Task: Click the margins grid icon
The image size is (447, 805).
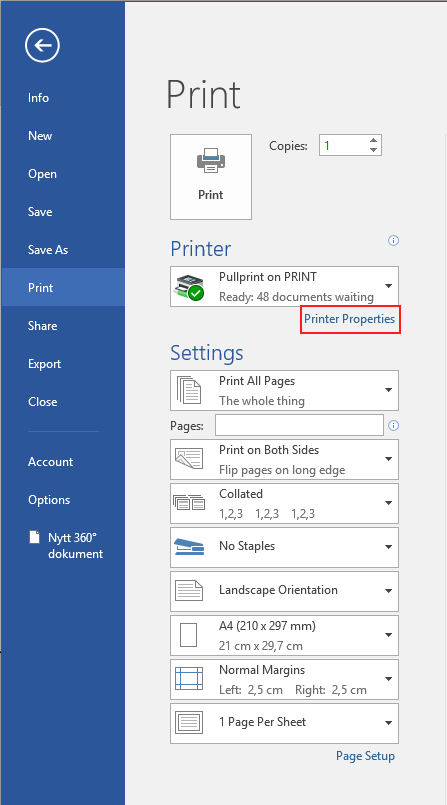Action: (x=189, y=679)
